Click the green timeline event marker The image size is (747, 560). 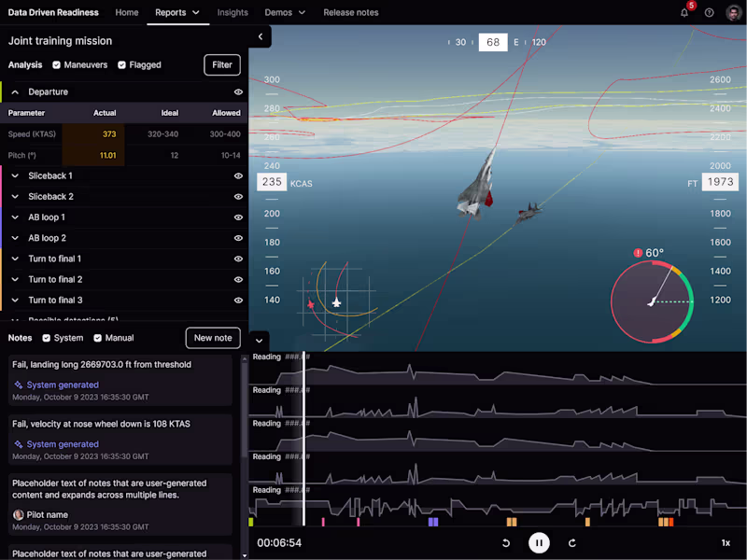pos(251,522)
